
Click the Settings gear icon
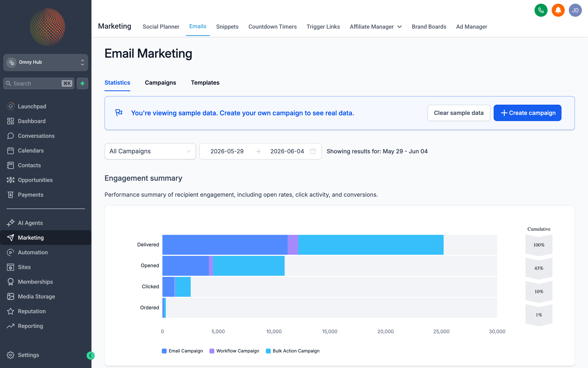pos(10,355)
